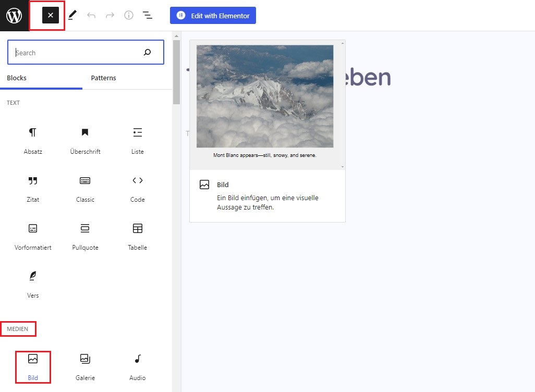The height and width of the screenshot is (392, 535).
Task: Insert a Tabelle table block
Action: (x=138, y=238)
